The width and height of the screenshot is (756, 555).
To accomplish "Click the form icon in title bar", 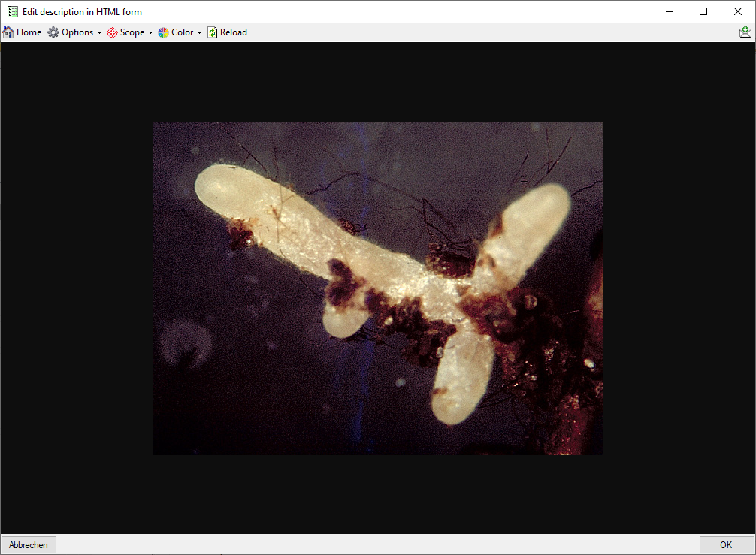I will point(13,11).
